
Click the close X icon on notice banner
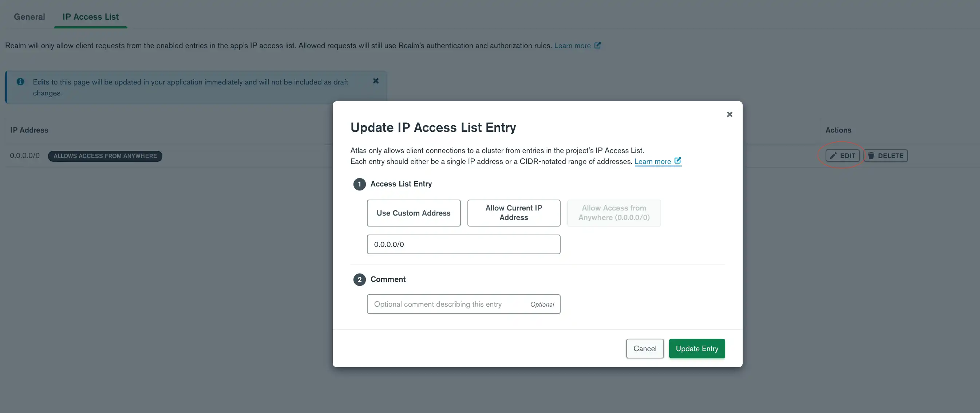(376, 81)
